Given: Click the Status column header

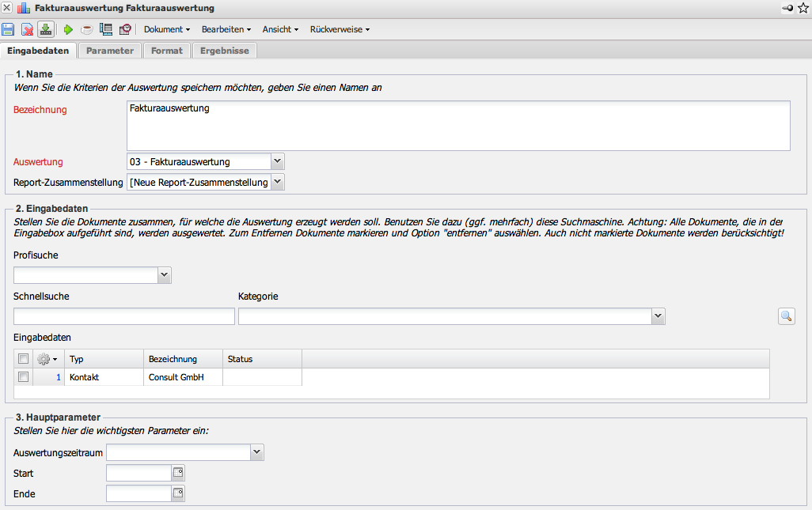Looking at the screenshot, I should coord(263,359).
